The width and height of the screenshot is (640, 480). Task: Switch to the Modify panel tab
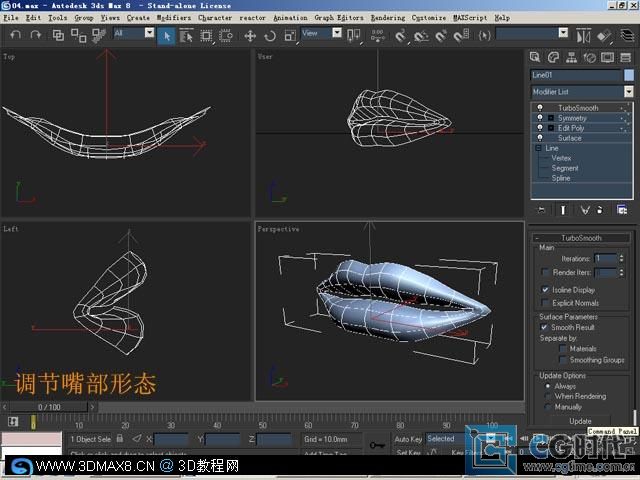(x=553, y=58)
